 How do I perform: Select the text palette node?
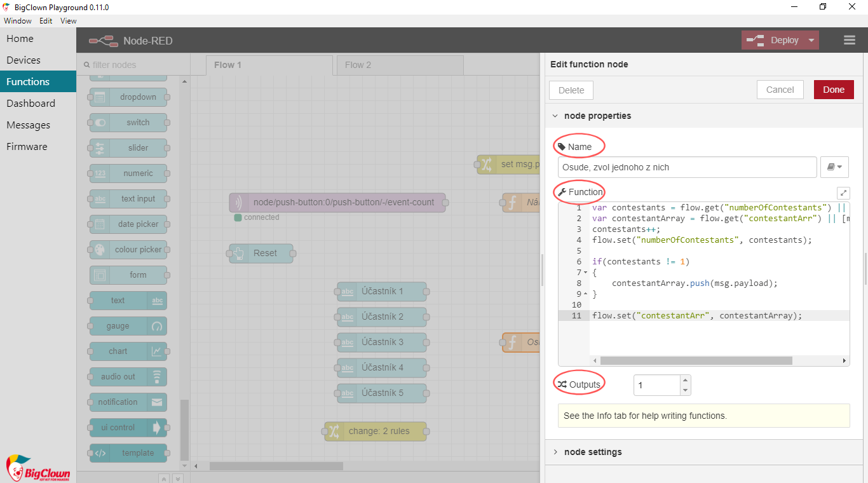point(128,301)
